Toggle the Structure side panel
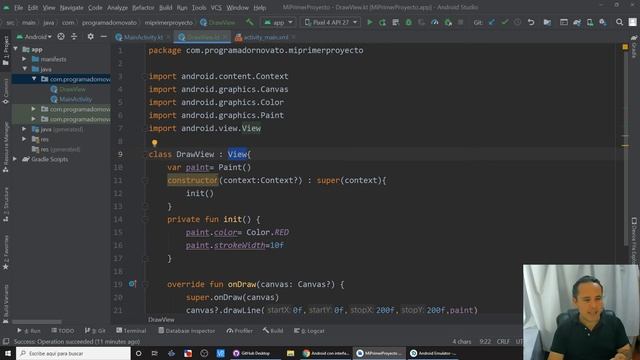Viewport: 640px width, 360px height. (x=6, y=204)
